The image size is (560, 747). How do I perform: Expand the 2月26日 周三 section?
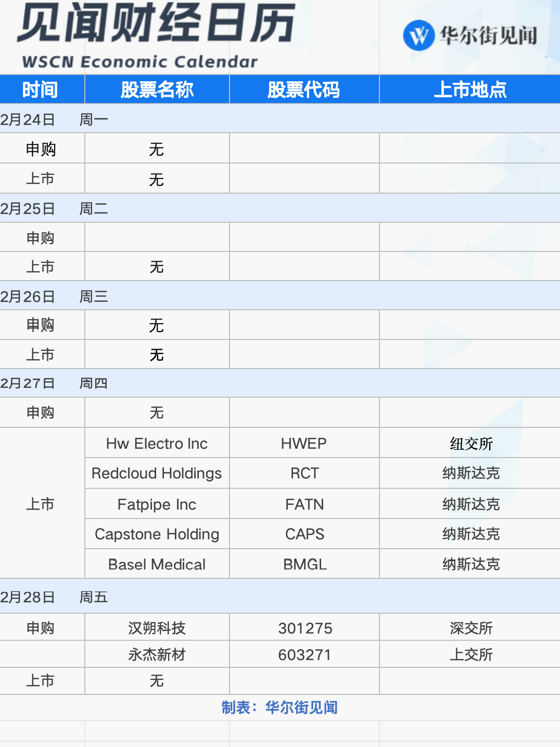point(57,296)
